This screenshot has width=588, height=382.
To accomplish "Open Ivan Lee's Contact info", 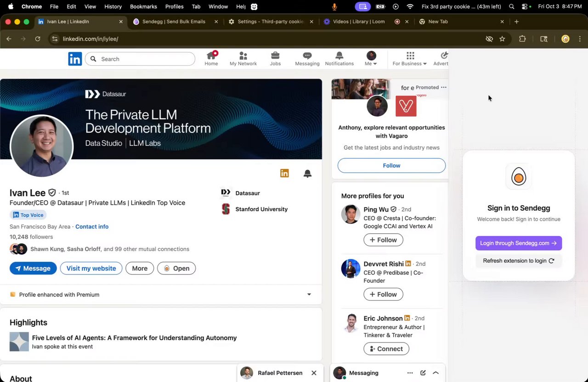I will click(92, 226).
